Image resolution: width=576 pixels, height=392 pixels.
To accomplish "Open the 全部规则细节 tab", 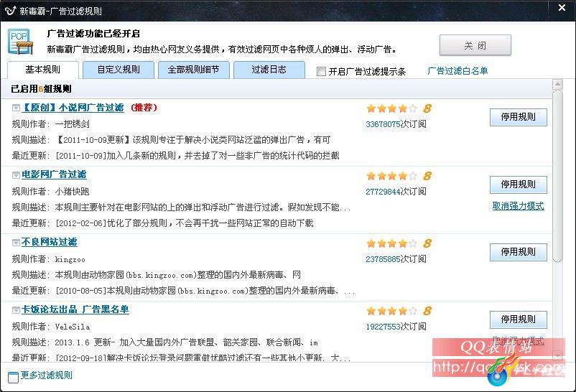I will coord(194,70).
